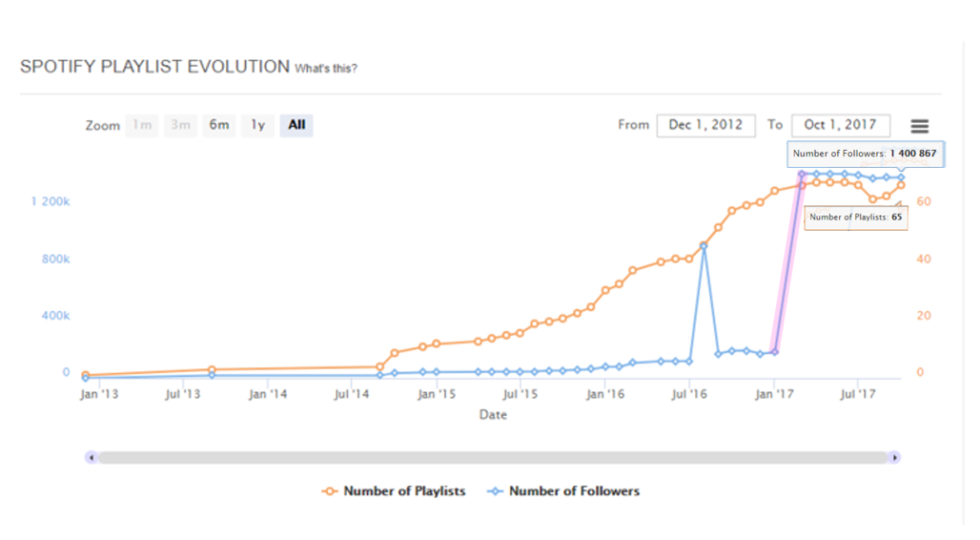Click the scrollbar left arrow handle
Screen dimensions: 980x540
(91, 458)
